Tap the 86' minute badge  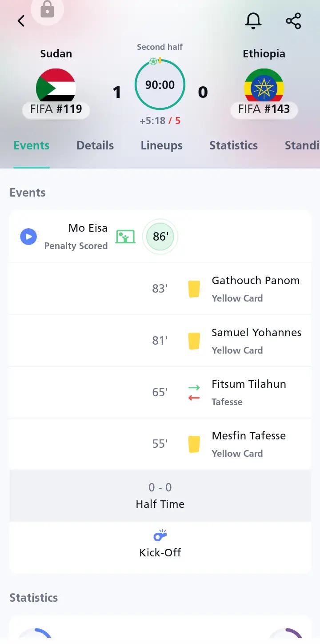(160, 237)
